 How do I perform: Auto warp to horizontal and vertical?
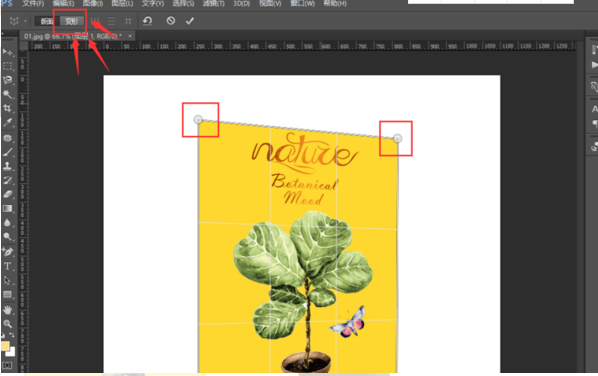(128, 21)
